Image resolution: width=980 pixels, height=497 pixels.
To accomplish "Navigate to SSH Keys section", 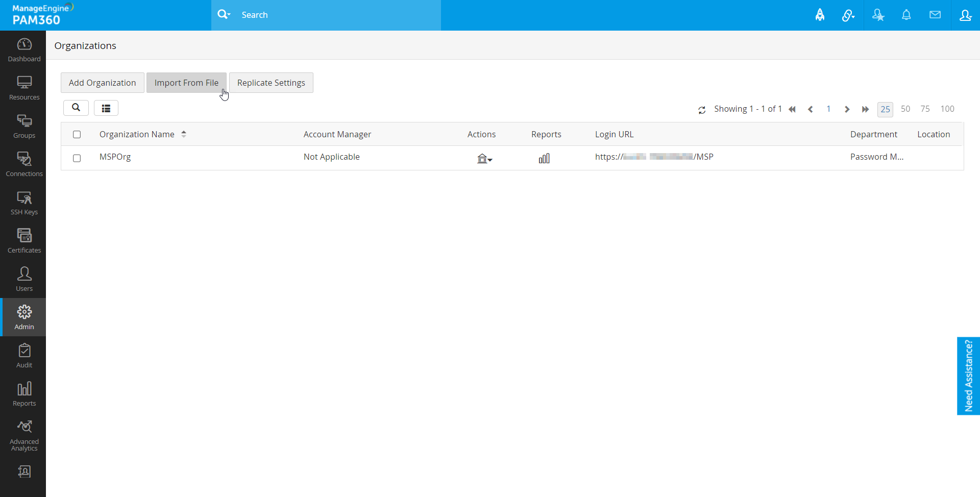I will click(x=24, y=203).
